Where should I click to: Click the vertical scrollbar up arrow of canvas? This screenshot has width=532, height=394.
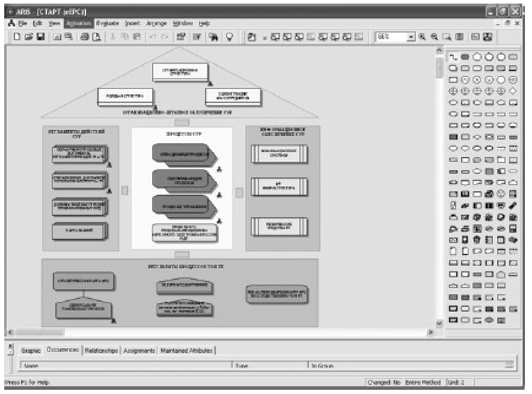[439, 50]
